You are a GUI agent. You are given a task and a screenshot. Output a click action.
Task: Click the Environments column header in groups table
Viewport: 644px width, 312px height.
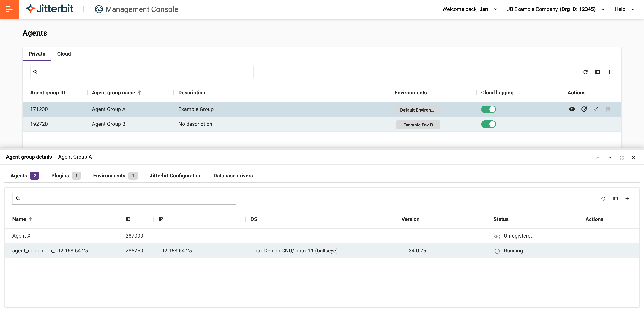click(x=411, y=93)
